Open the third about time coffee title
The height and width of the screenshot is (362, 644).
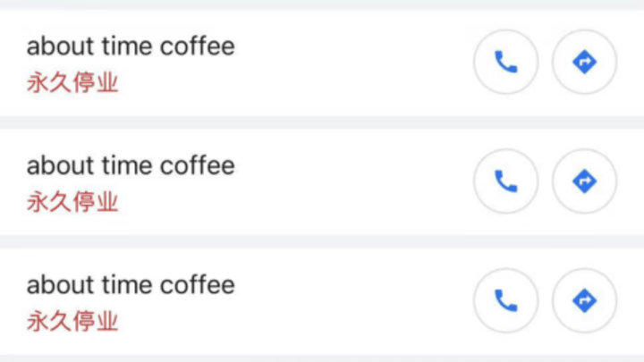click(x=131, y=285)
